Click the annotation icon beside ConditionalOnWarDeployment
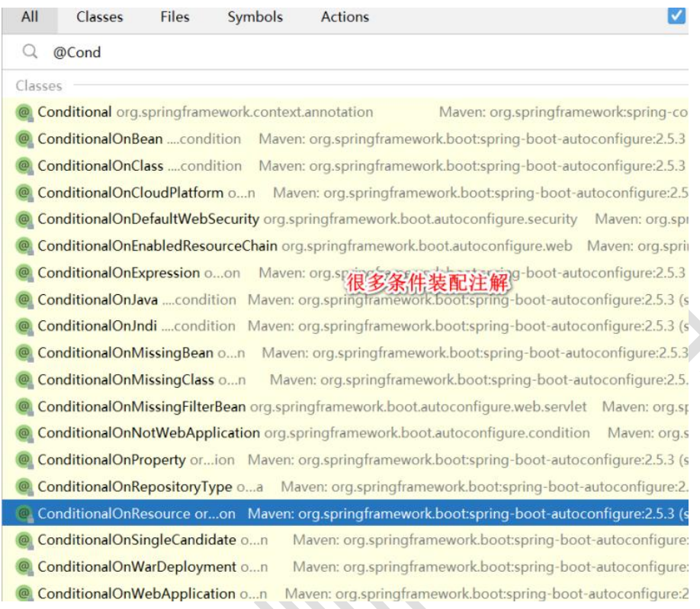The image size is (700, 609). [x=24, y=566]
